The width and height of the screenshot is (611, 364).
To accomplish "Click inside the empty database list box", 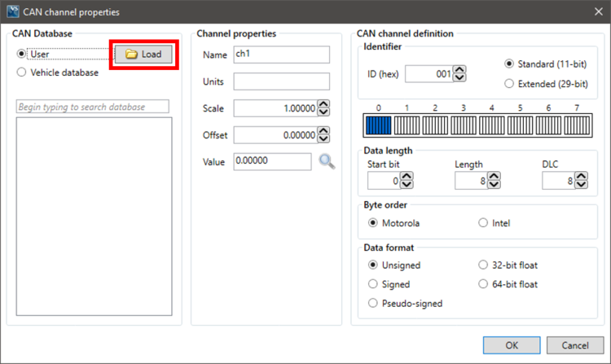I will [x=94, y=217].
